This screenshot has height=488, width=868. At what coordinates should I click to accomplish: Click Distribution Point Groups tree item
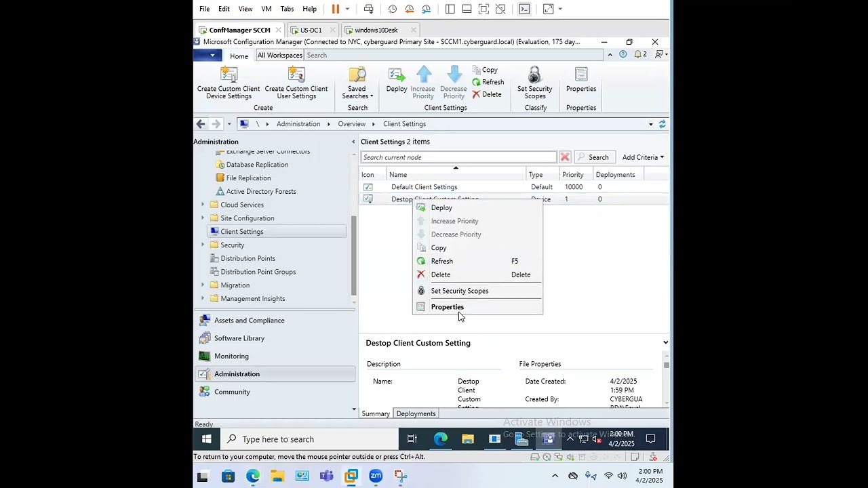pos(258,272)
